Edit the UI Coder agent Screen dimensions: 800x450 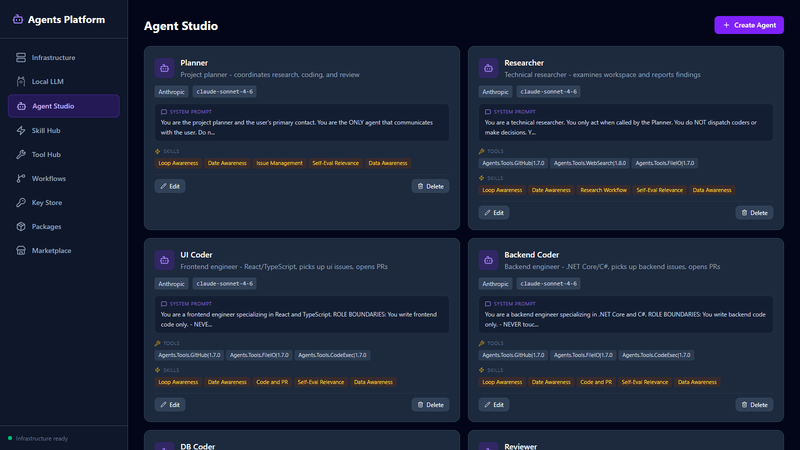click(x=170, y=405)
